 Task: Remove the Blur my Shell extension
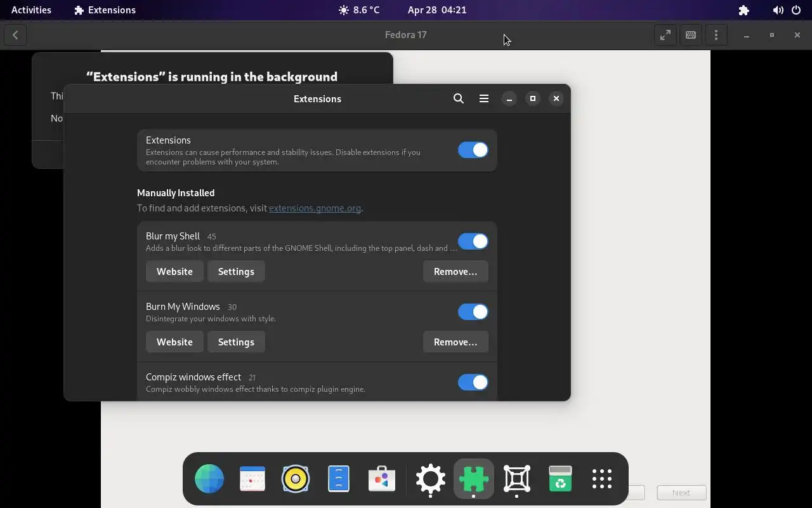pos(455,271)
